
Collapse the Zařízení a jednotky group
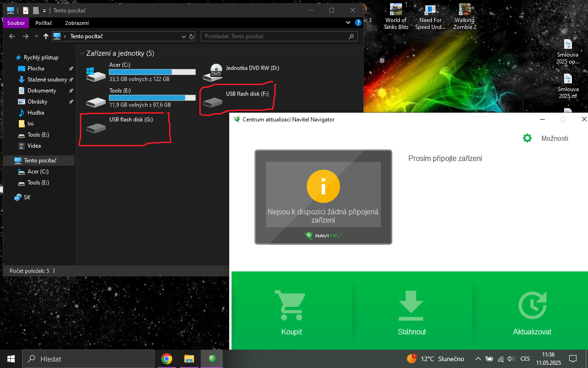pyautogui.click(x=81, y=53)
